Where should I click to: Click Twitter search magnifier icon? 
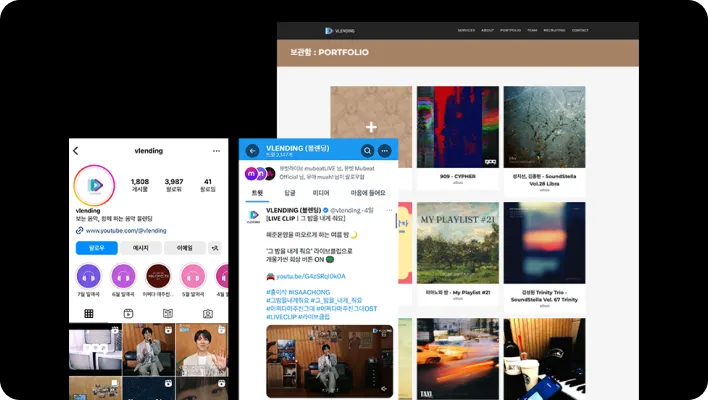pos(368,151)
